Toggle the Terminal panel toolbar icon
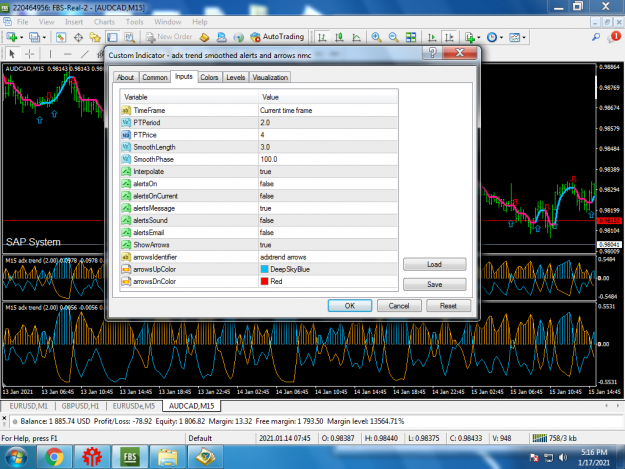625x469 pixels. (112, 37)
